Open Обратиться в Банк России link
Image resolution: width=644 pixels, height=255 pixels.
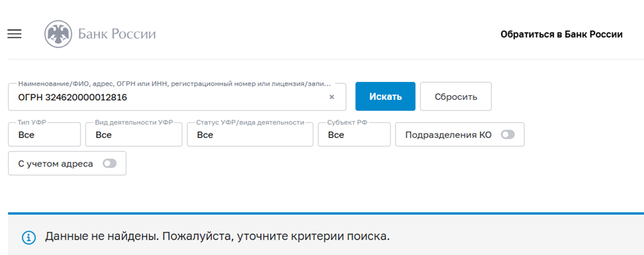click(561, 34)
